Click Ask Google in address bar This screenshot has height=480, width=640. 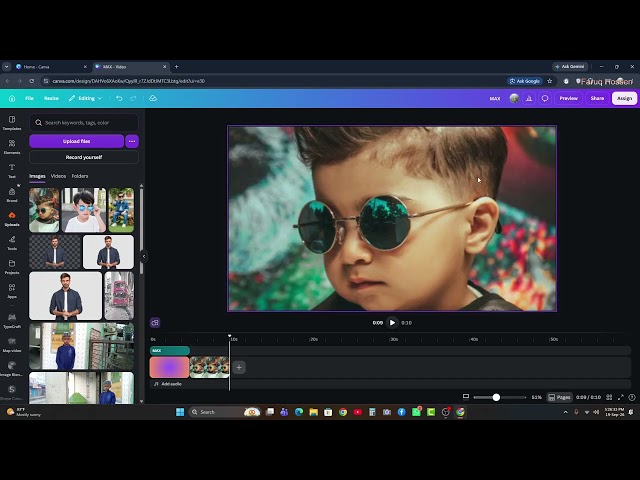tap(524, 81)
